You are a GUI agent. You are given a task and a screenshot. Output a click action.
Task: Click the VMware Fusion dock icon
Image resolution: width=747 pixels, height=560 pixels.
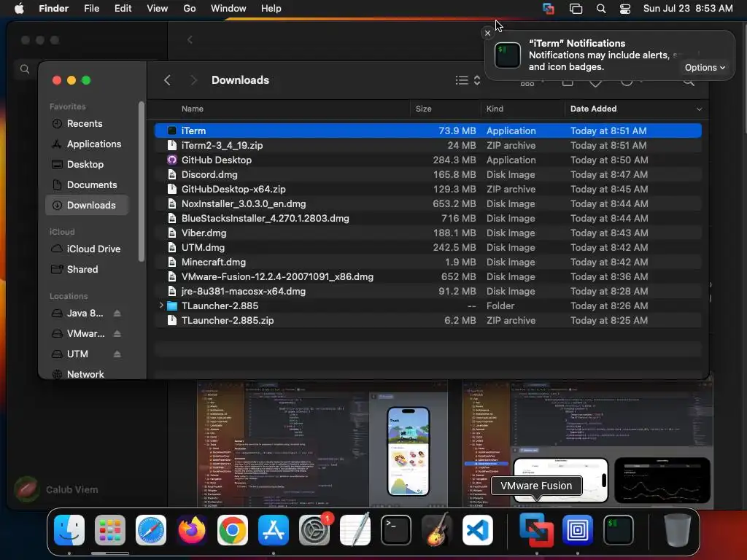click(x=536, y=530)
